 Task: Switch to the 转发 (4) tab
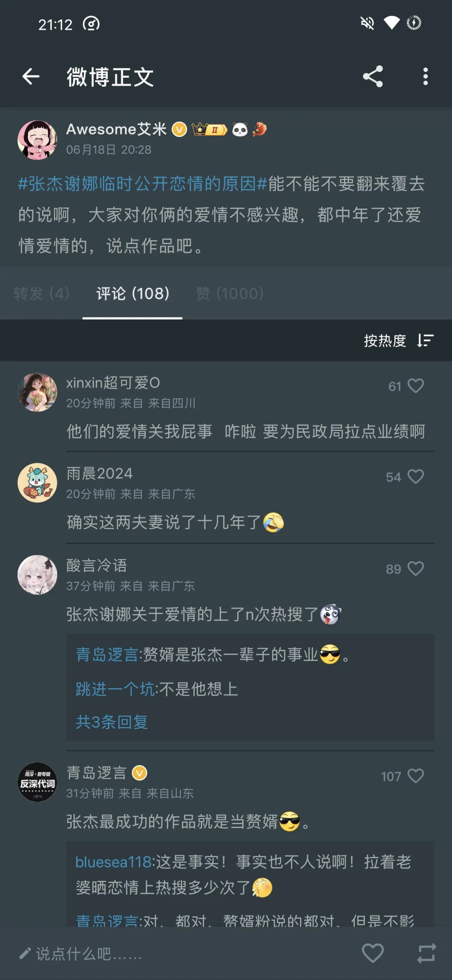41,293
